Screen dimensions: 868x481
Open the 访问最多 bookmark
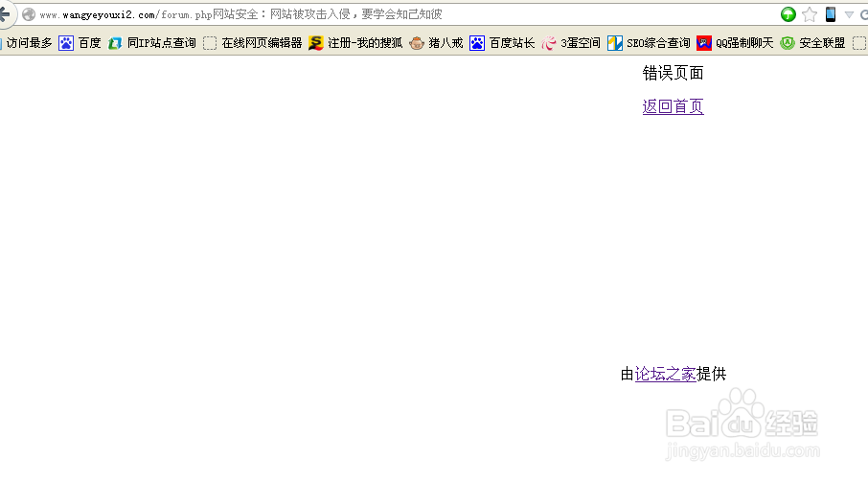click(29, 42)
